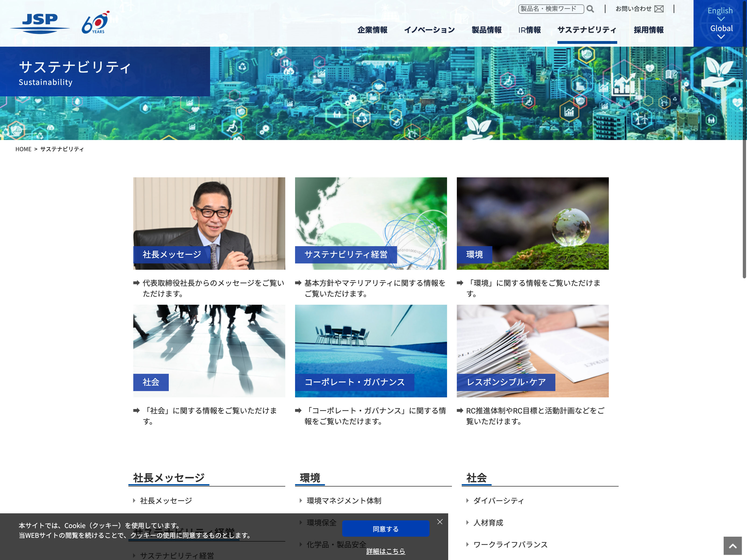Open the 詳細はこちら cookie link
Viewport: 747px width, 560px height.
386,551
